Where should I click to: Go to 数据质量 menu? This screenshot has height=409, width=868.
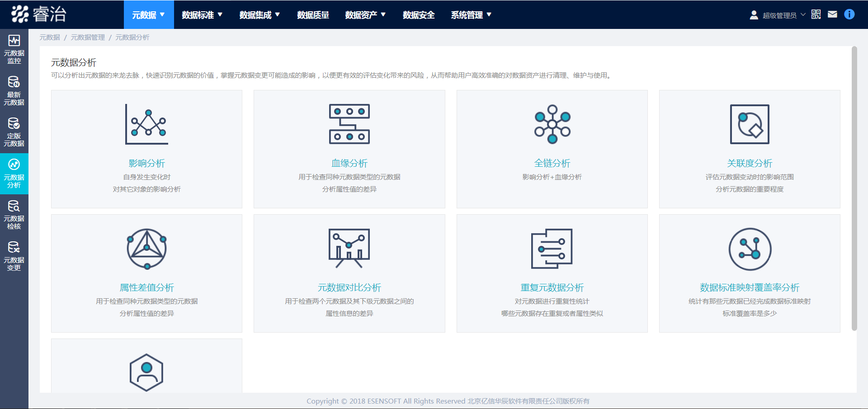pyautogui.click(x=313, y=15)
